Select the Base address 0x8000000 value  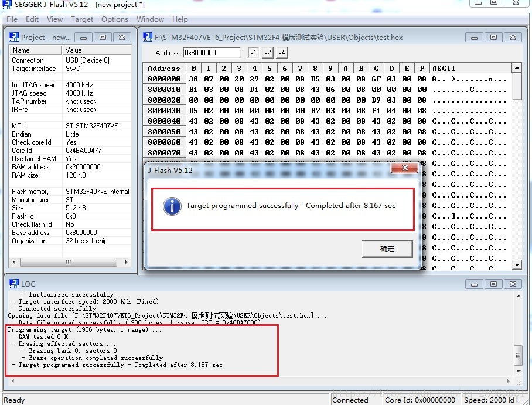[x=81, y=233]
